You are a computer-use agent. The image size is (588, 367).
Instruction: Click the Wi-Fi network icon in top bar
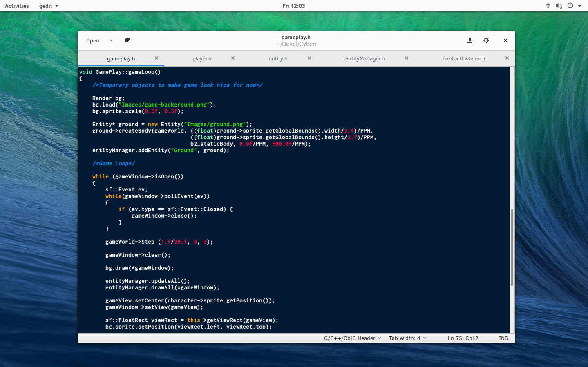[x=548, y=6]
